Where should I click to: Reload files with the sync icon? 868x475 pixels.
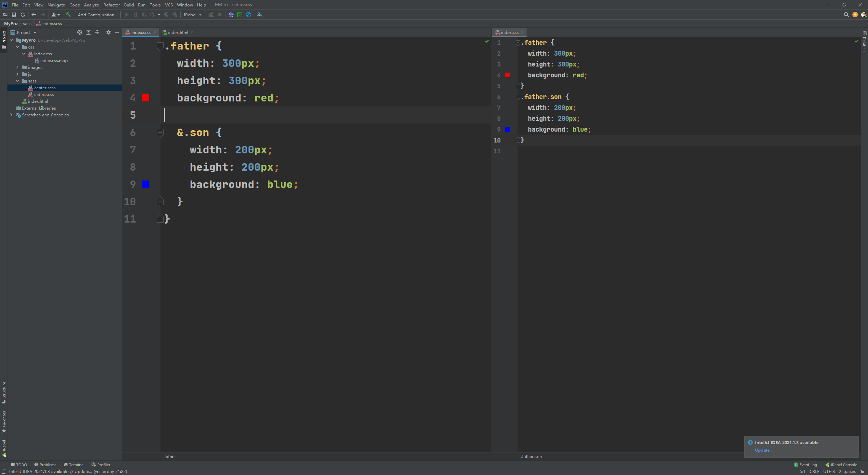(x=23, y=15)
